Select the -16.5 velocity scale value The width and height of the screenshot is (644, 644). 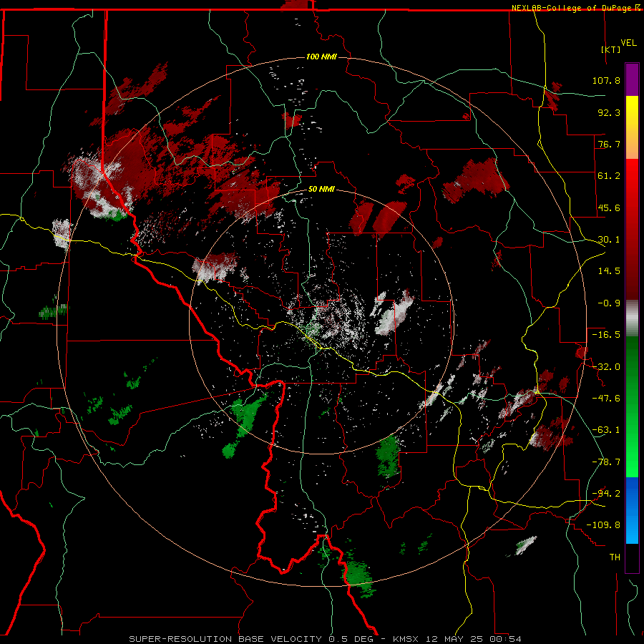[x=606, y=335]
